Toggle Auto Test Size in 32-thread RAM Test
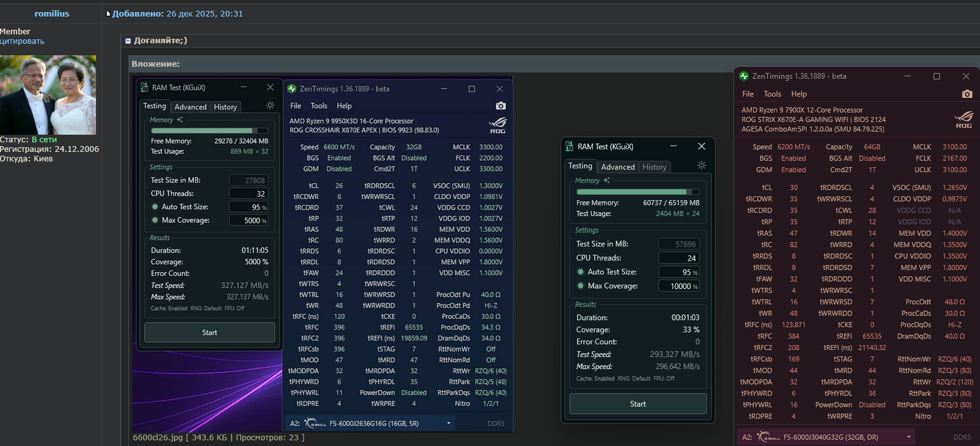The width and height of the screenshot is (980, 446). pos(155,207)
